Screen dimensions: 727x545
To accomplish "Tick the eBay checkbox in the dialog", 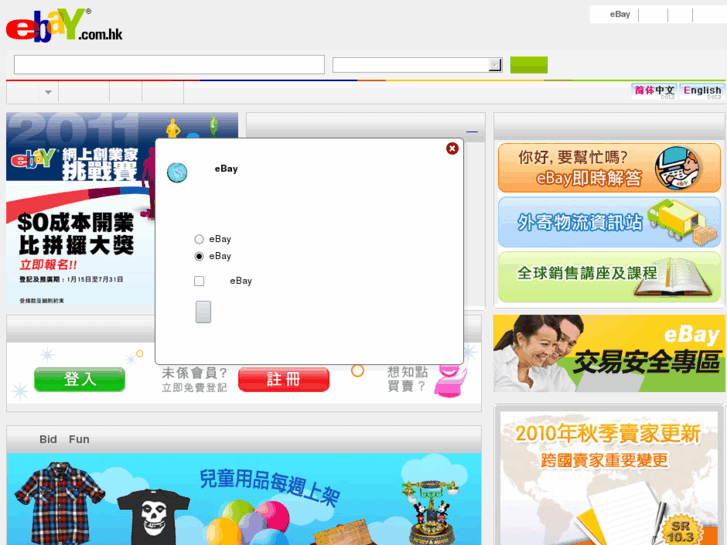I will coord(199,281).
